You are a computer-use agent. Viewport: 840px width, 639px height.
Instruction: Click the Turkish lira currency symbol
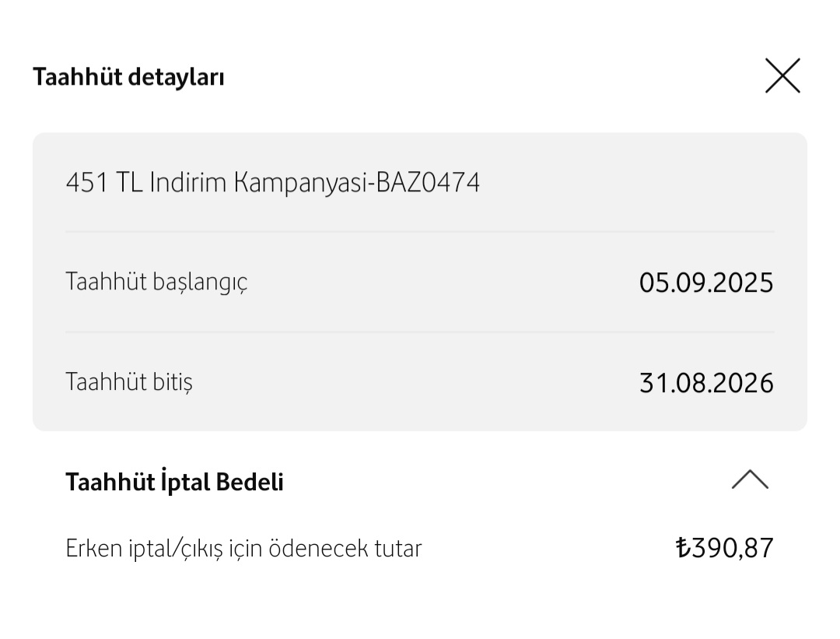pyautogui.click(x=684, y=548)
